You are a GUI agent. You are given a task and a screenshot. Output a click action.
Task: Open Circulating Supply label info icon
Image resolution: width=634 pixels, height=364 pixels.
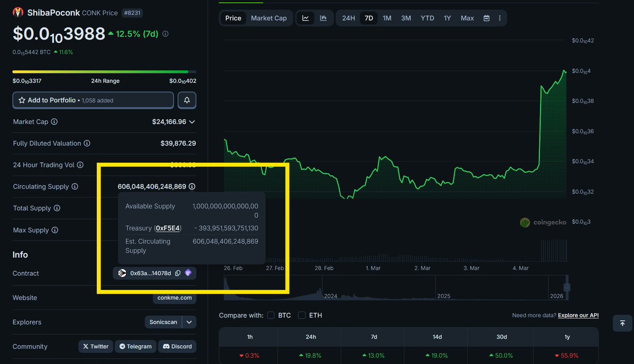point(75,186)
